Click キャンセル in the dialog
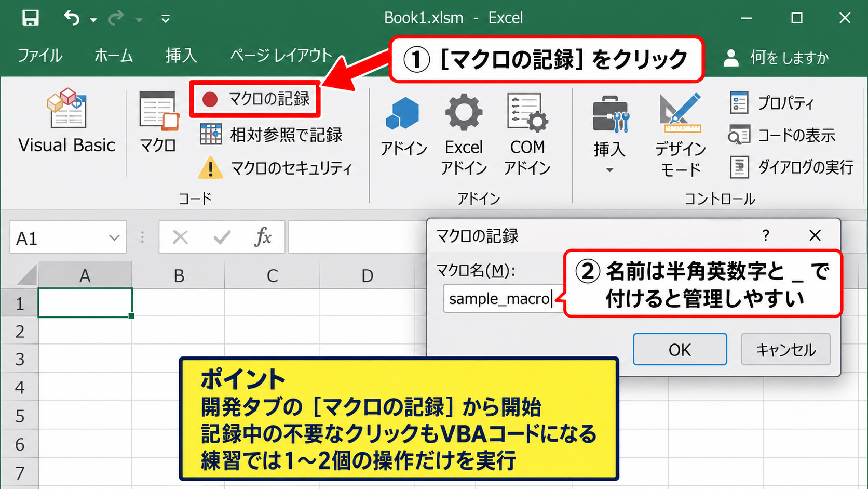Viewport: 868px width, 489px height. point(786,349)
